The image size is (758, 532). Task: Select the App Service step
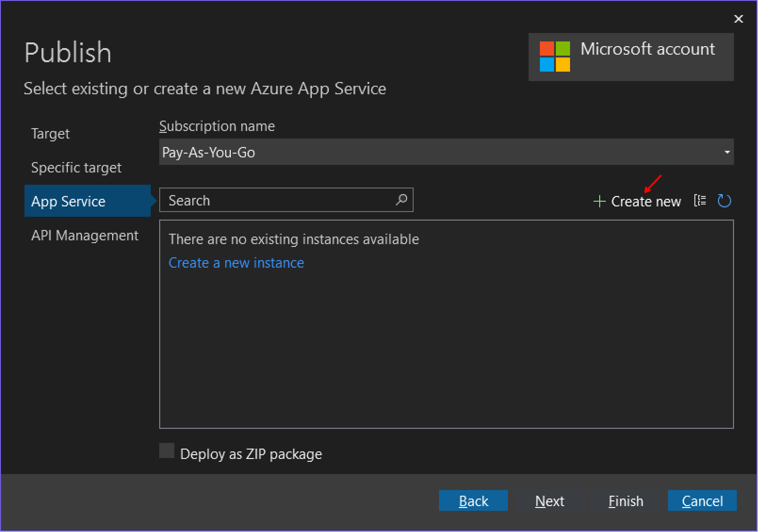[x=88, y=201]
